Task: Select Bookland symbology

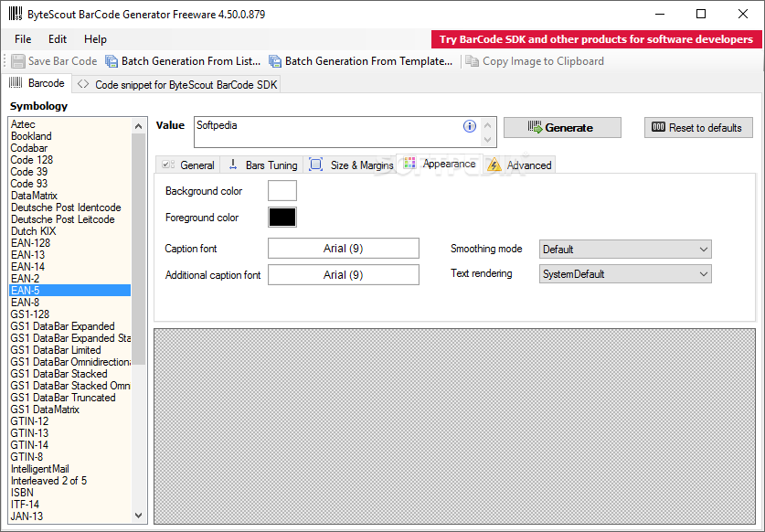Action: (x=69, y=136)
